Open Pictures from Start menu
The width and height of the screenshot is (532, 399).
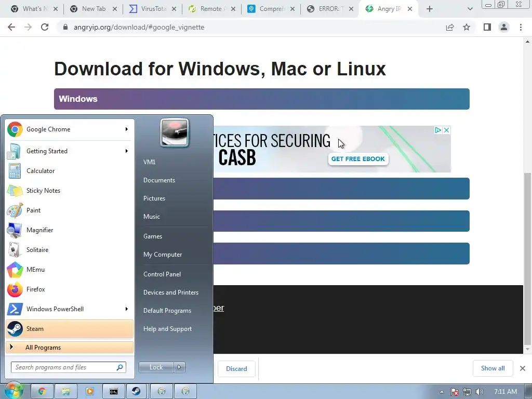(x=154, y=198)
